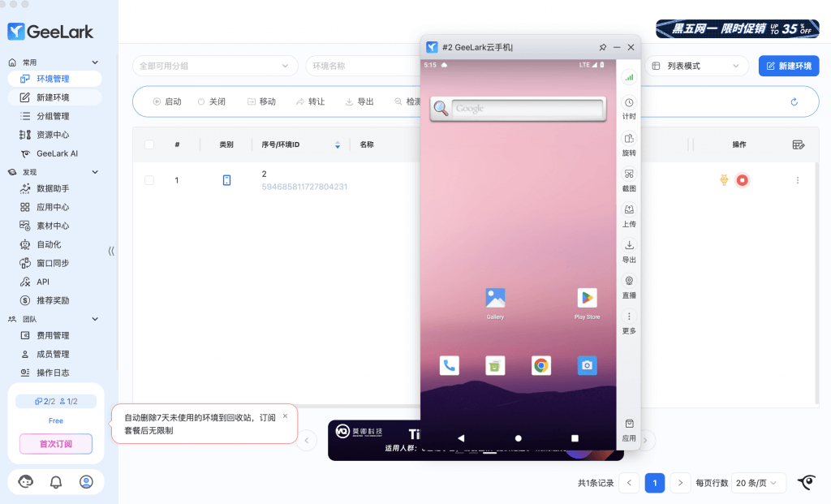Open the 全部可用分组 group dropdown
The height and width of the screenshot is (504, 831).
[x=215, y=66]
